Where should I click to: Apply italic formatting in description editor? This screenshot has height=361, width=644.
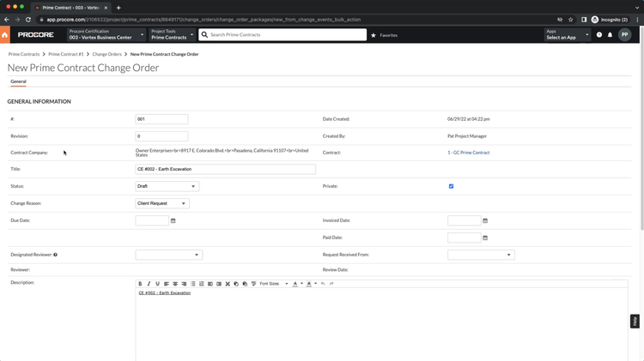click(149, 284)
